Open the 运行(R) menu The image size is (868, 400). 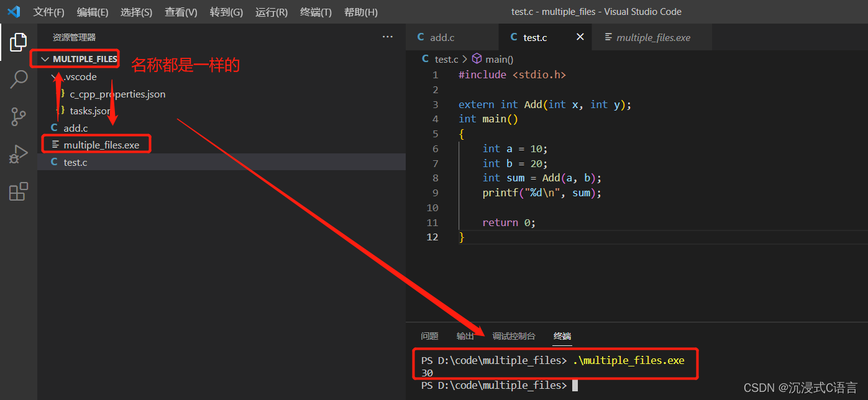(x=272, y=12)
